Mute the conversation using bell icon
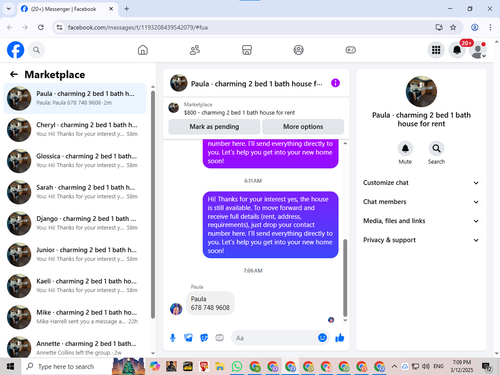The width and height of the screenshot is (500, 375). (x=405, y=148)
